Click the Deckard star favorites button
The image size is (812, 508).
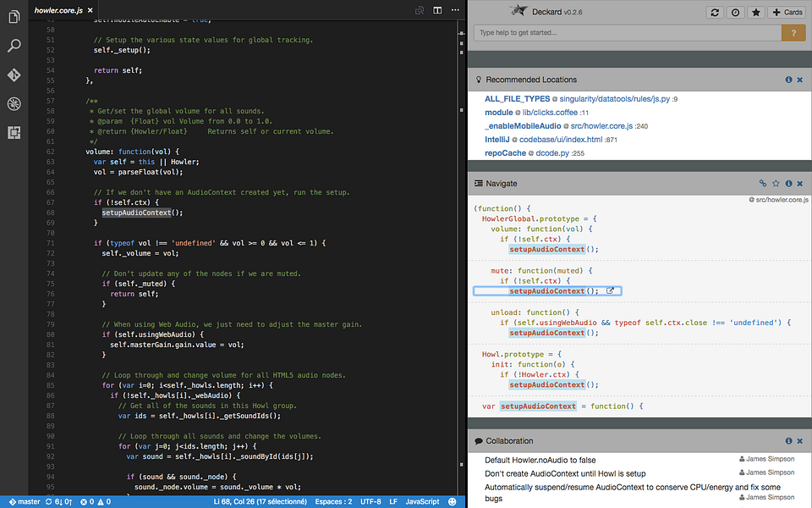click(755, 13)
